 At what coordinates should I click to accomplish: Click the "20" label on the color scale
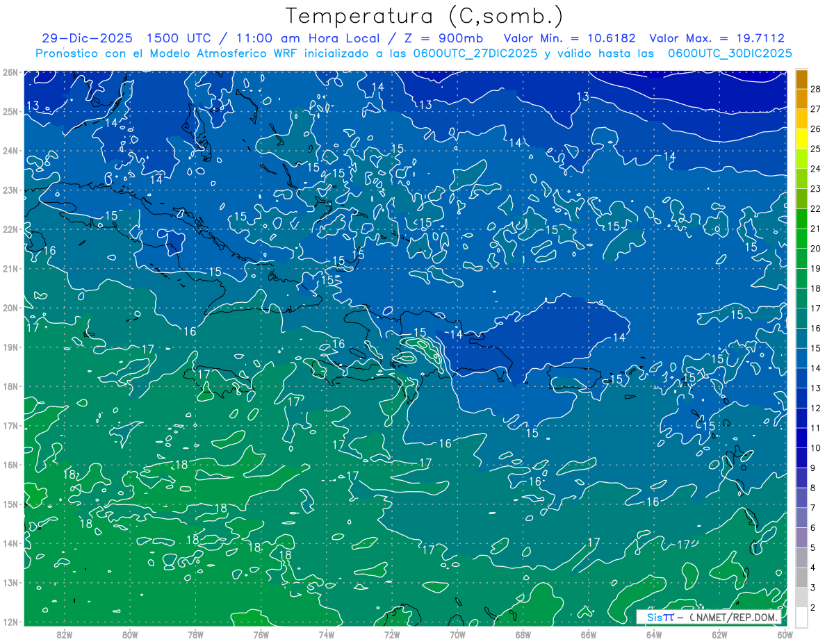tap(816, 248)
